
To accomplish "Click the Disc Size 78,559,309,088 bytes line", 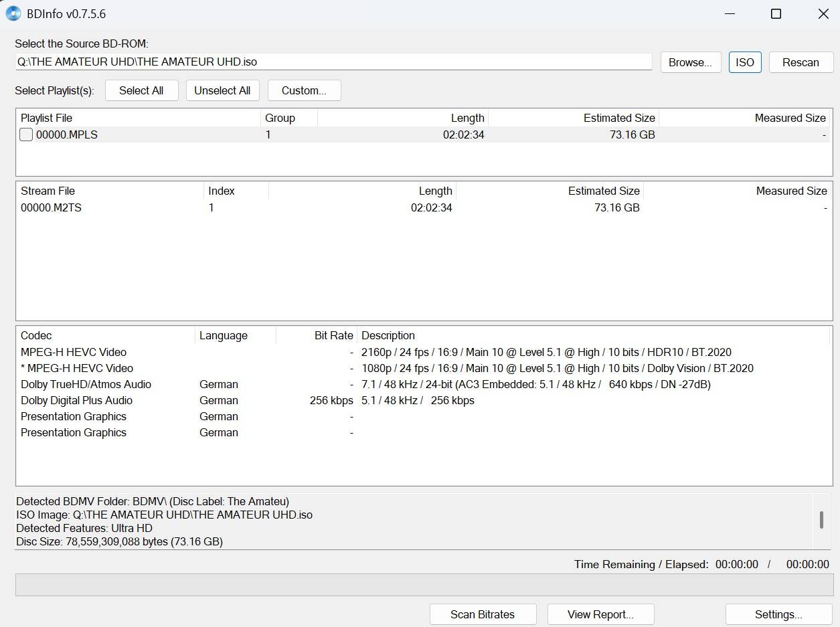I will coord(119,541).
